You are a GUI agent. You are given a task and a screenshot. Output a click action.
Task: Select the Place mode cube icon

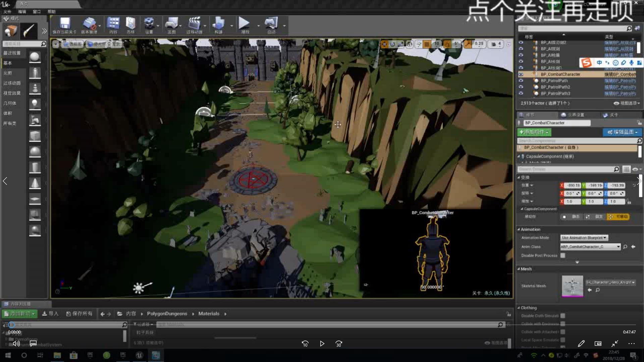click(11, 31)
